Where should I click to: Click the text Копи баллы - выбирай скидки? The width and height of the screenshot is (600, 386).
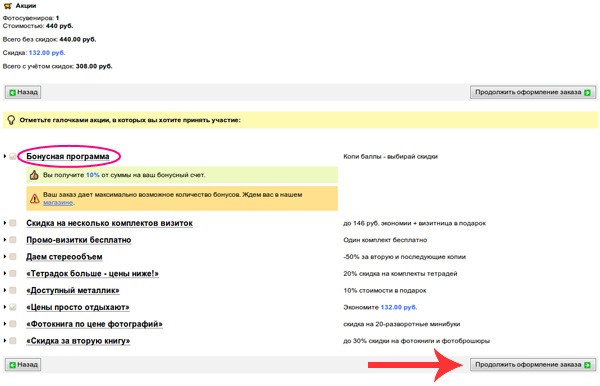(x=391, y=156)
